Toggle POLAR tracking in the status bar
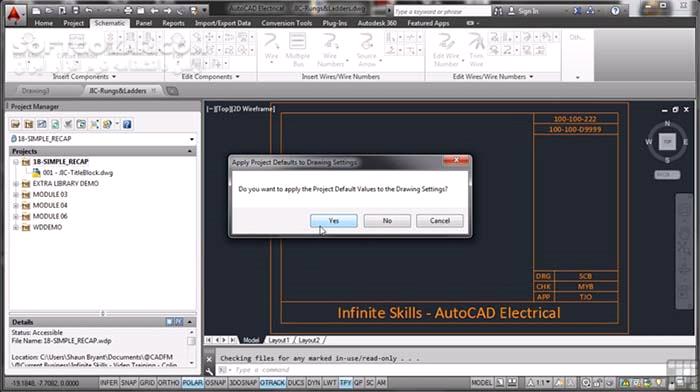Viewport: 700px width, 392px height. [192, 383]
